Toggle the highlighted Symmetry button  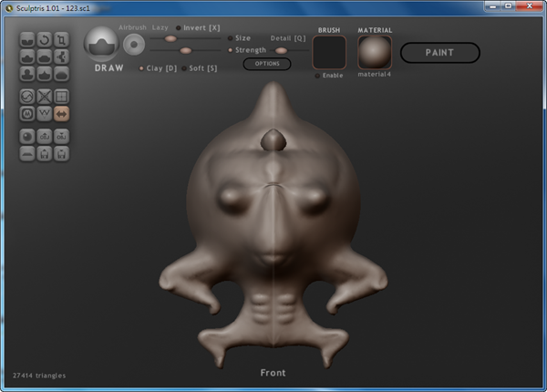tap(61, 114)
